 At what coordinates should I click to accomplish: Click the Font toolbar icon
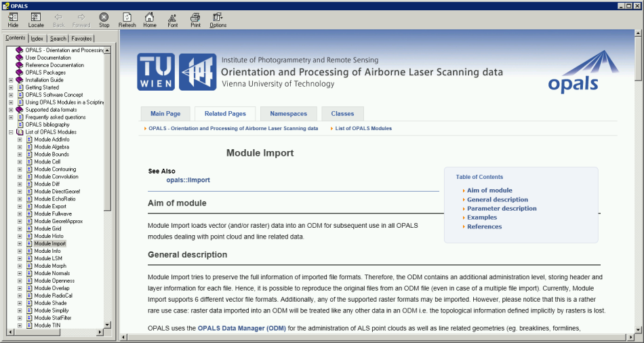point(172,20)
